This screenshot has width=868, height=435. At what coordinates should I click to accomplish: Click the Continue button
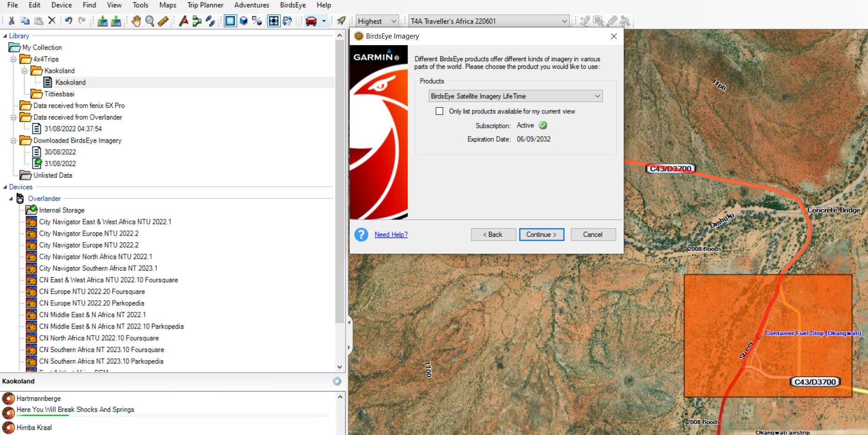tap(542, 235)
